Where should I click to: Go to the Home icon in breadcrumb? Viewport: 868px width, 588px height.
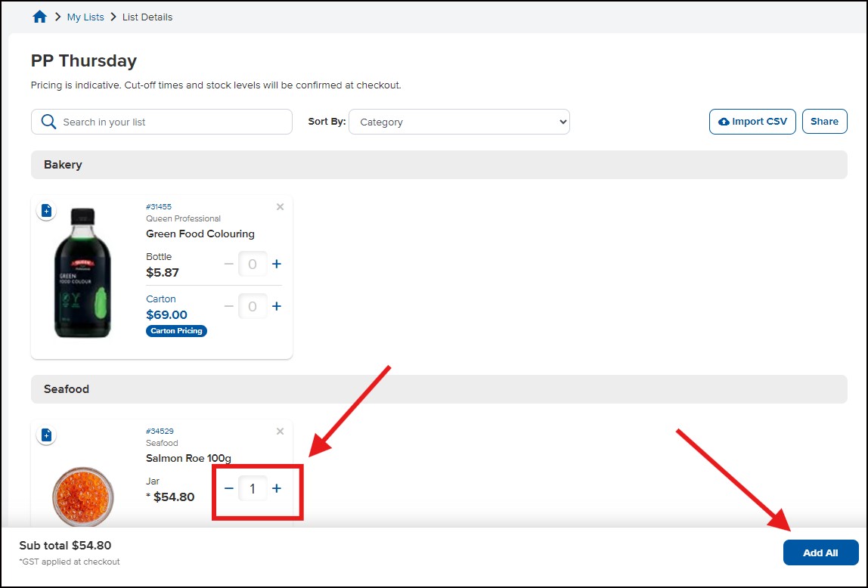pos(39,17)
